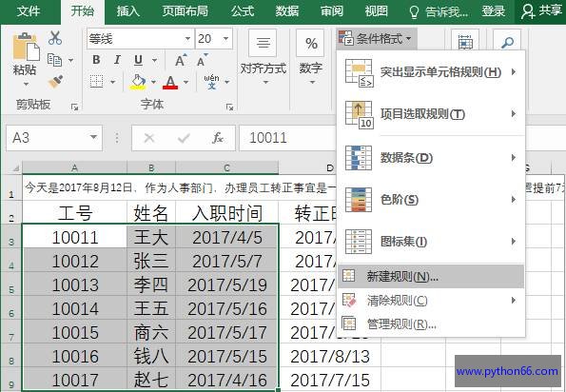The width and height of the screenshot is (566, 392).
Task: Toggle Italic formatting
Action: coord(117,60)
